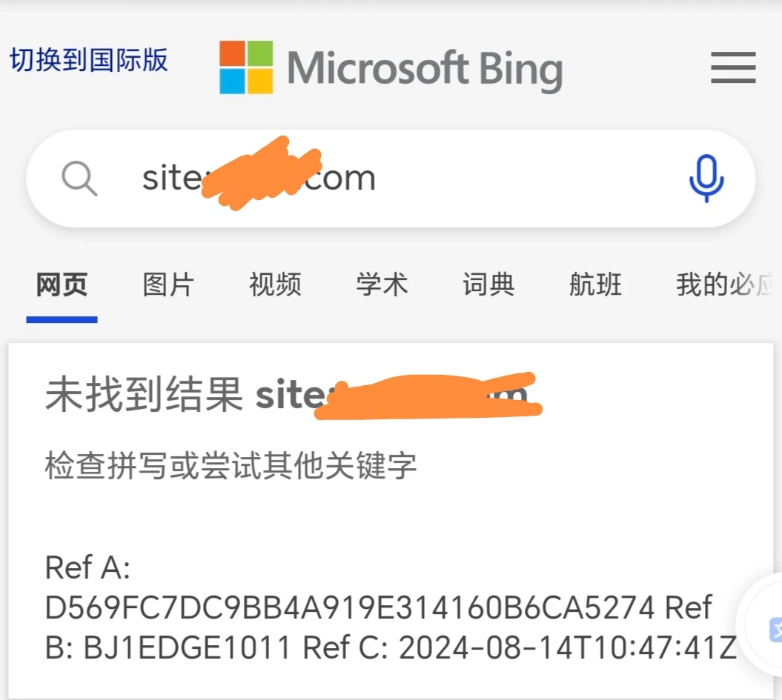
Task: Click the 未找到结果 no-results heading
Action: point(145,396)
